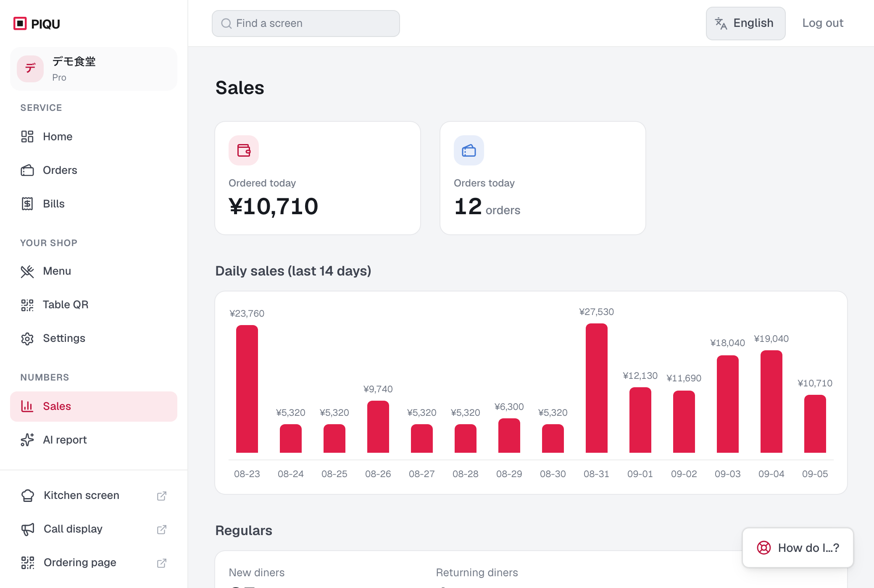This screenshot has width=874, height=588.
Task: Open the Orders page
Action: click(94, 170)
